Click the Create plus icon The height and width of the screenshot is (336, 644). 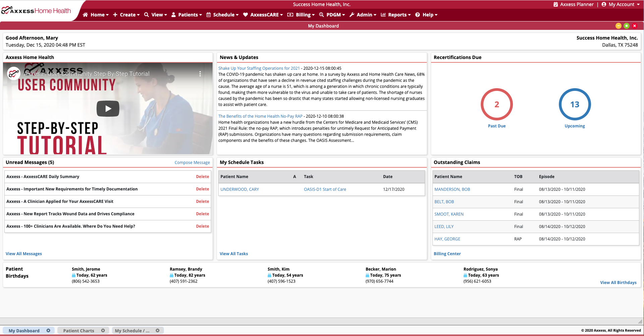coord(115,15)
